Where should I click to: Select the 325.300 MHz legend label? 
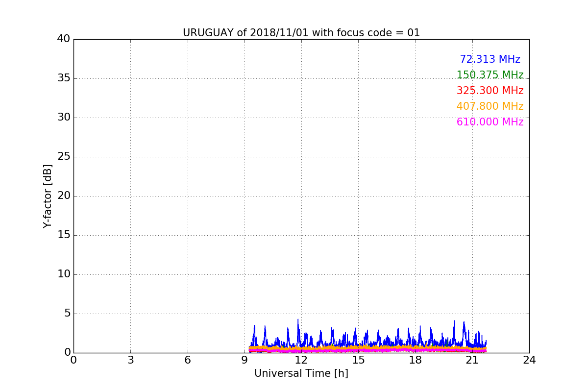[x=490, y=91]
